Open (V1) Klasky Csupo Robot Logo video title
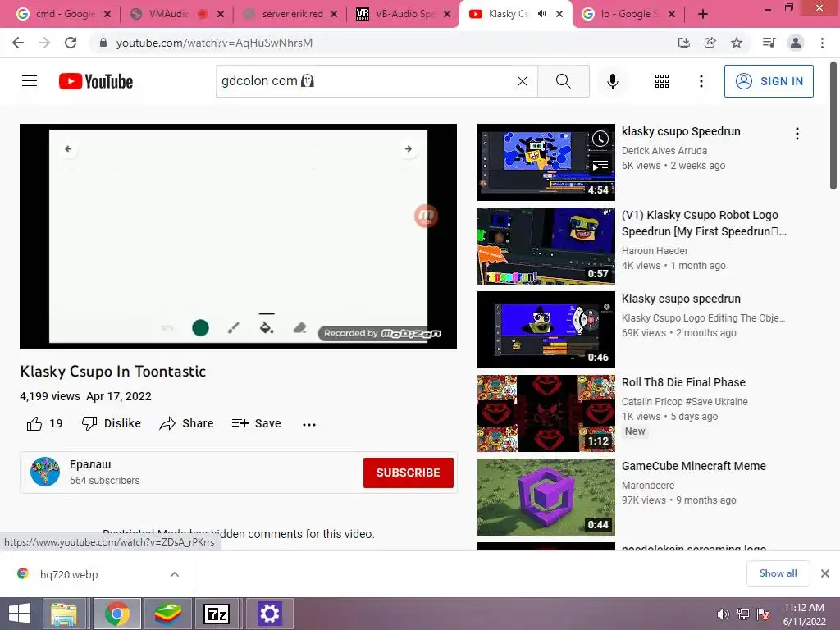840x630 pixels. pos(703,223)
